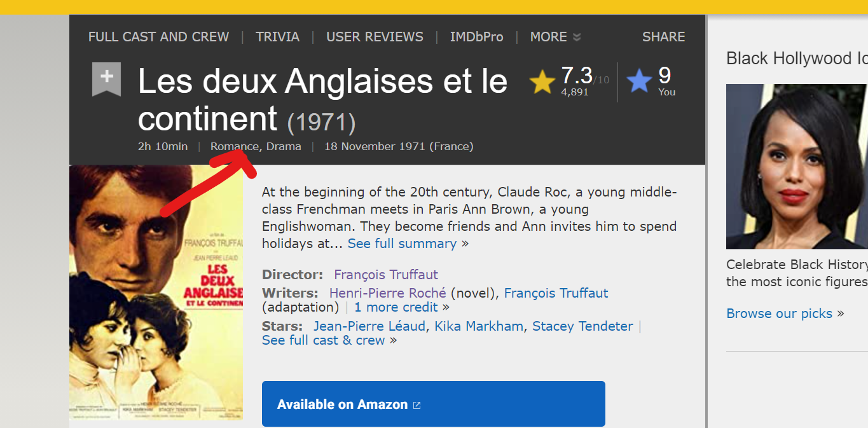Click the Available on Amazon button
Screen dimensions: 868x428
pyautogui.click(x=342, y=404)
